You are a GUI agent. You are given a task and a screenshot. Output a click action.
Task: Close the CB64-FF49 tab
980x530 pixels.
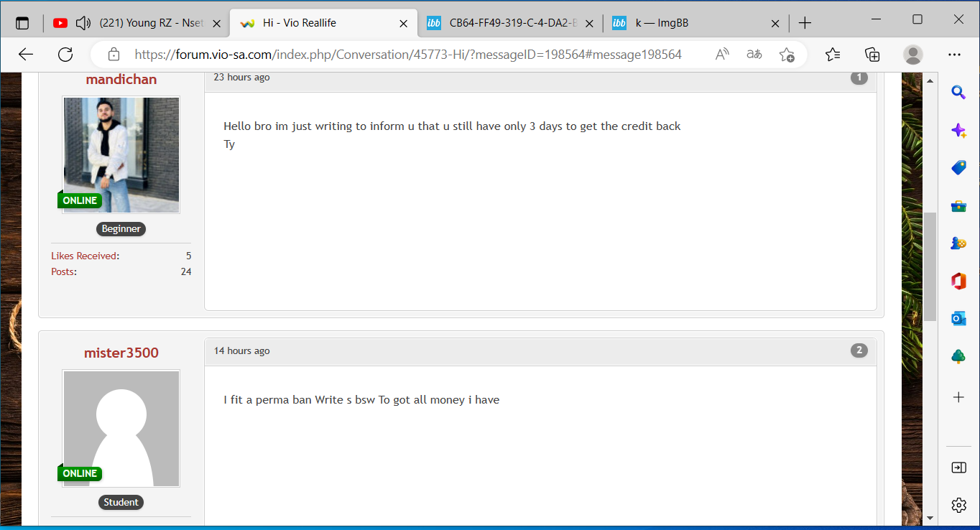(x=589, y=23)
